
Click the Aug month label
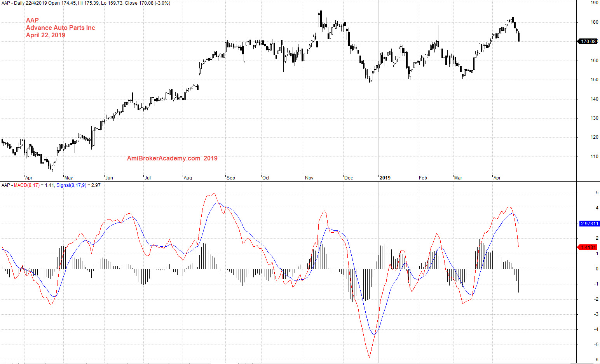click(x=188, y=178)
